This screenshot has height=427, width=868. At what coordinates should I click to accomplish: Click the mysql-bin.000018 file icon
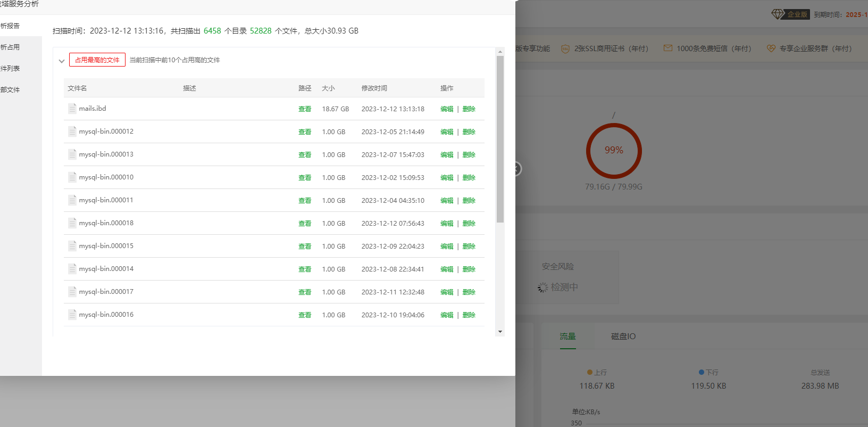tap(72, 223)
